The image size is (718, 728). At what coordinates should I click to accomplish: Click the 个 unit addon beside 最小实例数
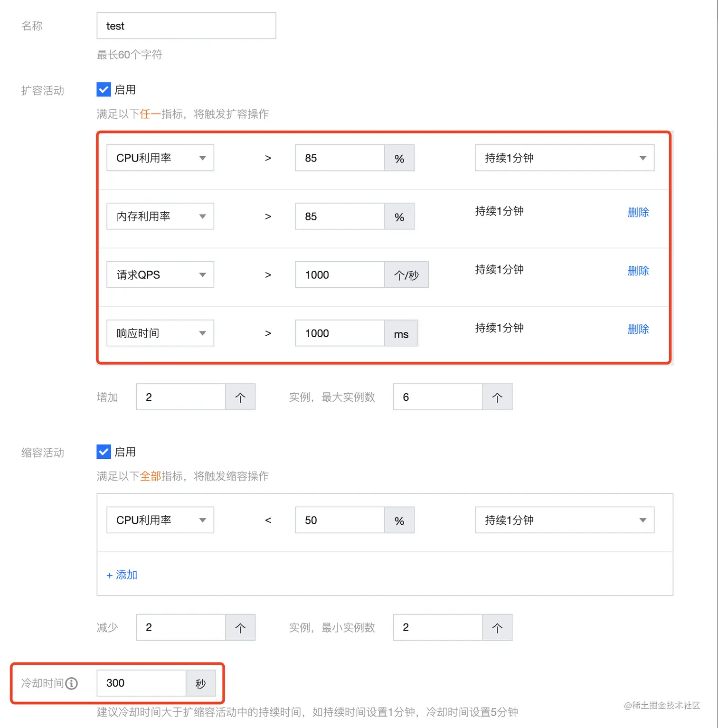pos(497,627)
